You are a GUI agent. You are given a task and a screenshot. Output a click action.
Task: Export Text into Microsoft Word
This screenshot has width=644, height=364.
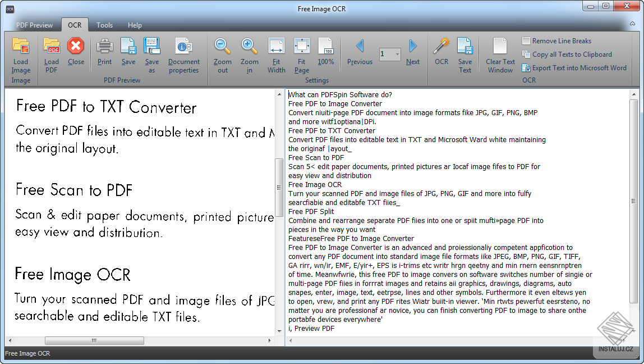coord(574,68)
